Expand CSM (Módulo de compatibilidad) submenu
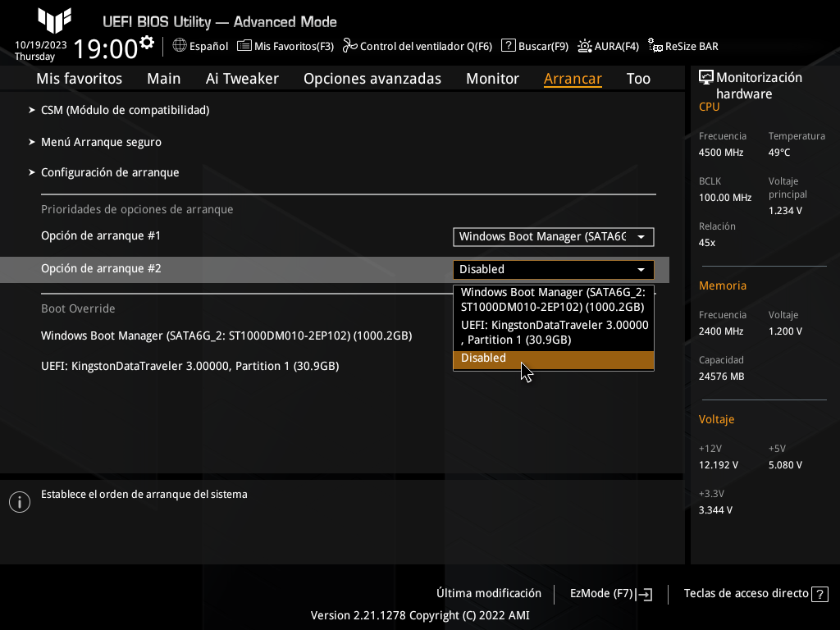 tap(125, 110)
